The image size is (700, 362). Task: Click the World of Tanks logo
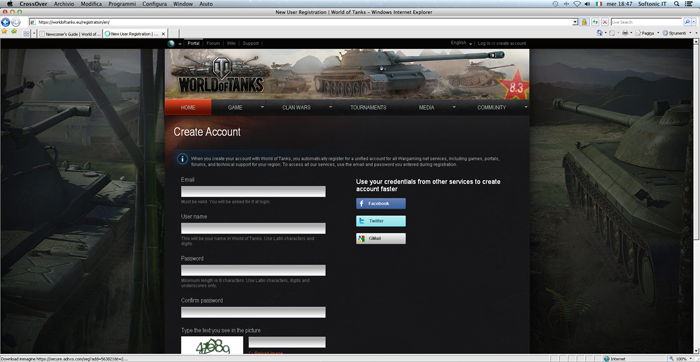coord(221,74)
